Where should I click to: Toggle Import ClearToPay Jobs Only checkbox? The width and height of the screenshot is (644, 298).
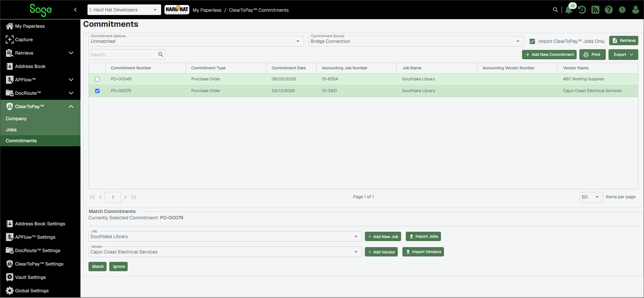(532, 41)
